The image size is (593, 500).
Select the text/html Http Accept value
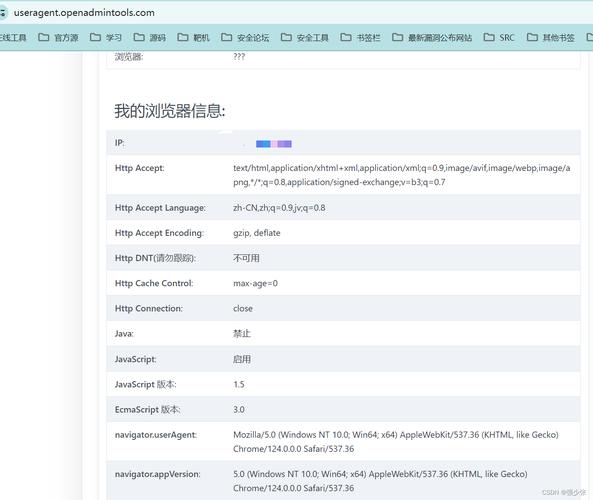[x=402, y=175]
